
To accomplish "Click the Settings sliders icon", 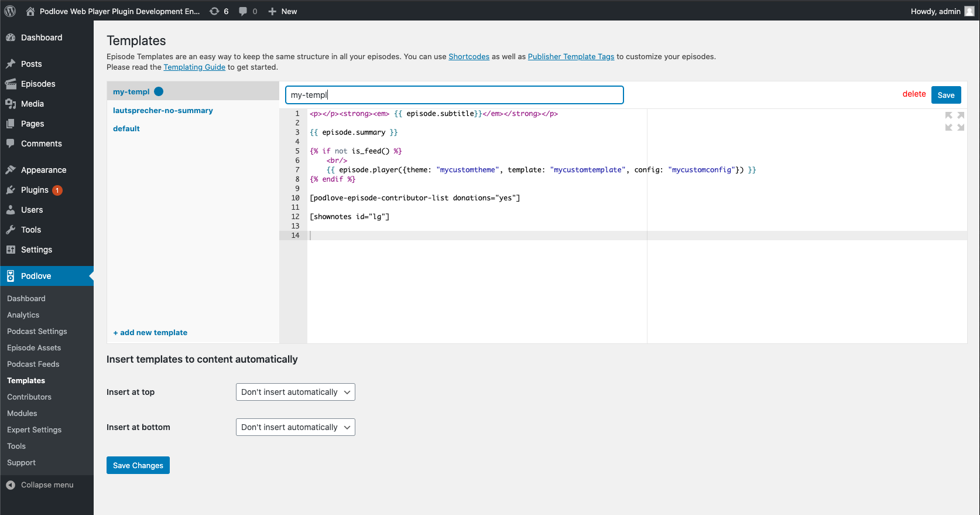I will pyautogui.click(x=11, y=250).
